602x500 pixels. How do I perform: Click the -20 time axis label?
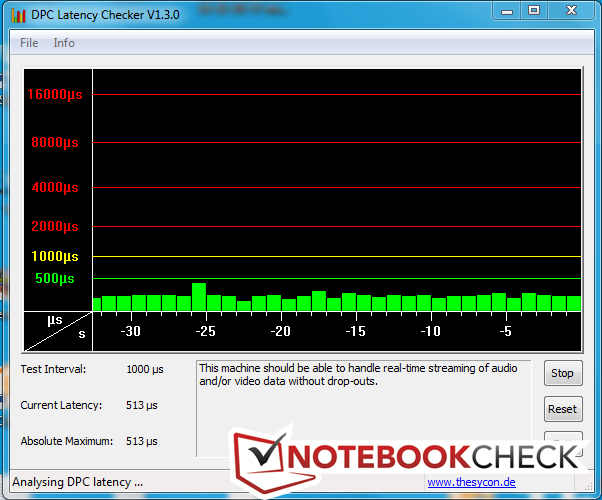point(281,331)
